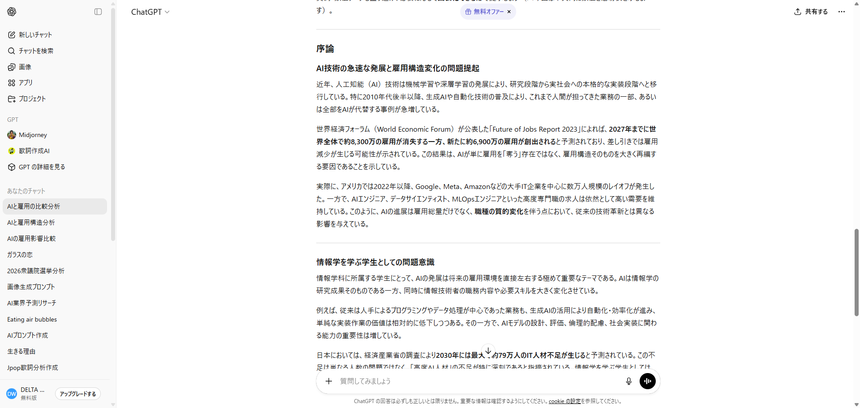Dismiss the 無料オファー banner with its X
Screen dimensions: 860x408
pyautogui.click(x=509, y=12)
